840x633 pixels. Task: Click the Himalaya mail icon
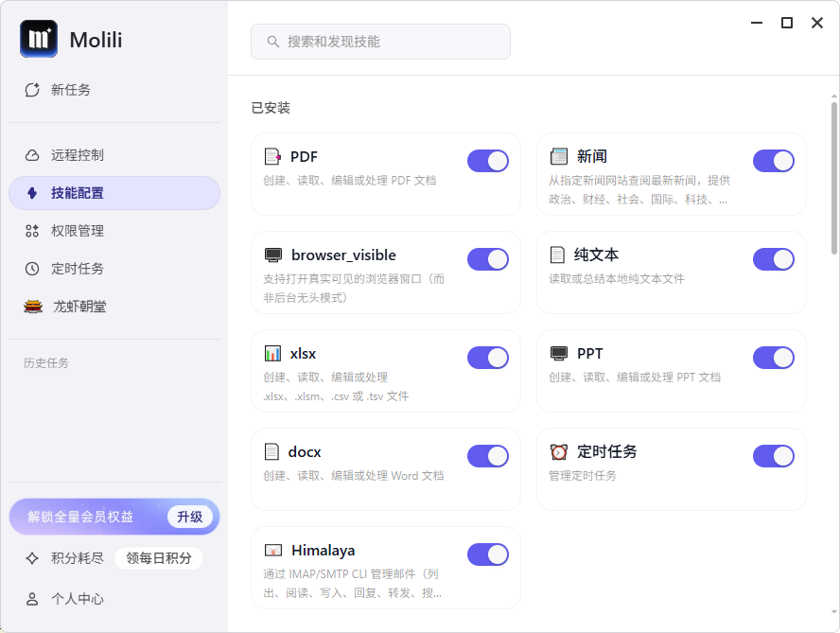point(273,551)
